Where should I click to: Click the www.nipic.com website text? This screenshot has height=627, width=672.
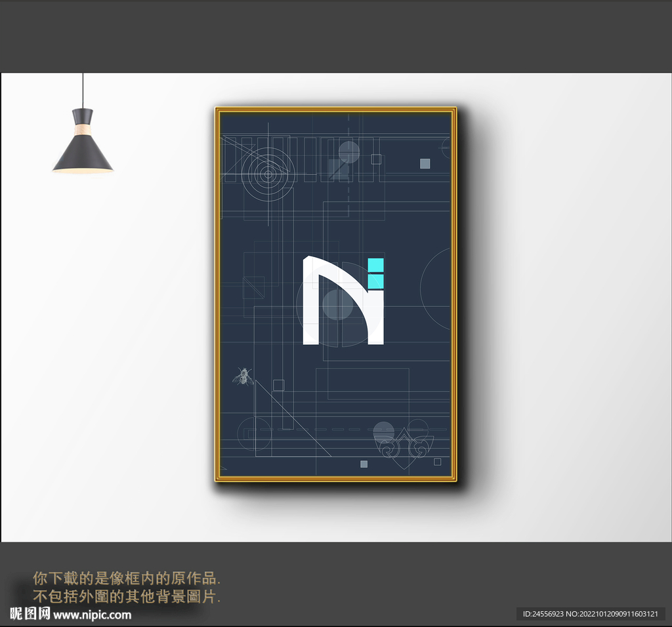tap(92, 615)
